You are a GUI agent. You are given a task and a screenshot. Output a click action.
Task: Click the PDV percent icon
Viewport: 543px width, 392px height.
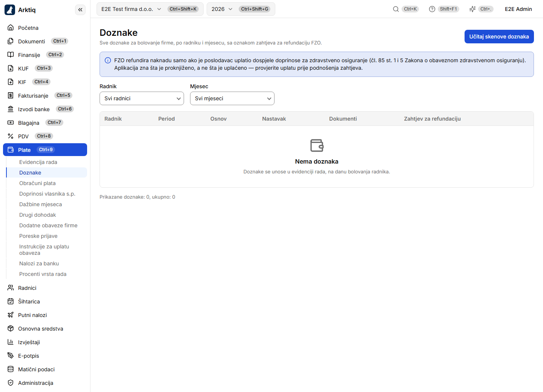tap(11, 136)
